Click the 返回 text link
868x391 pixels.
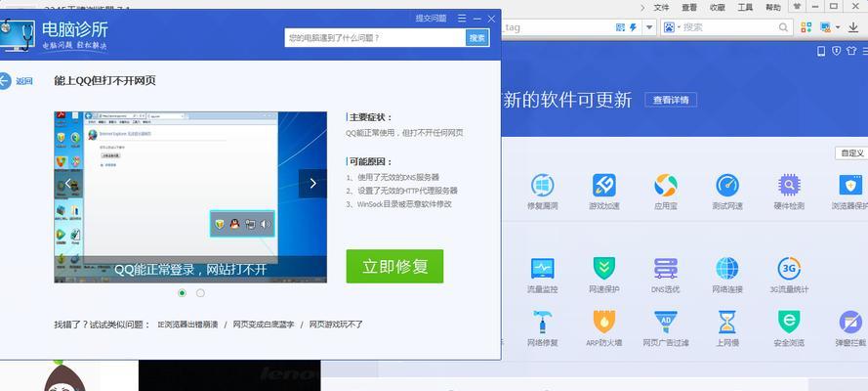[24, 81]
